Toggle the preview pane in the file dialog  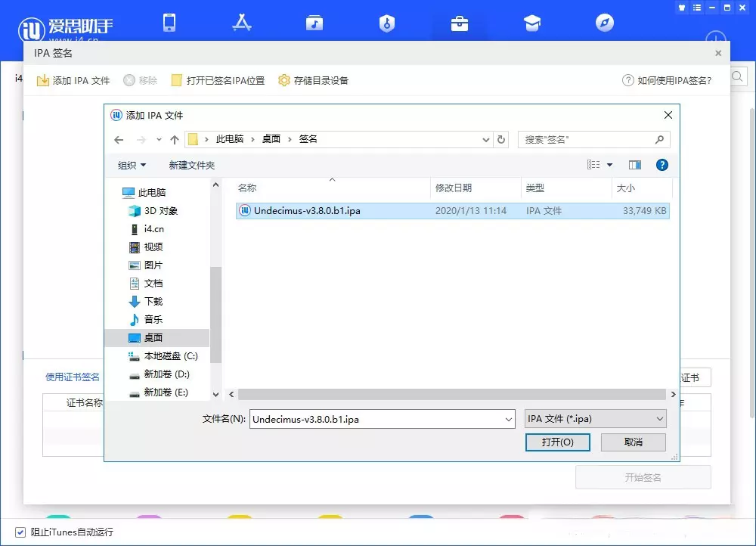click(x=636, y=165)
